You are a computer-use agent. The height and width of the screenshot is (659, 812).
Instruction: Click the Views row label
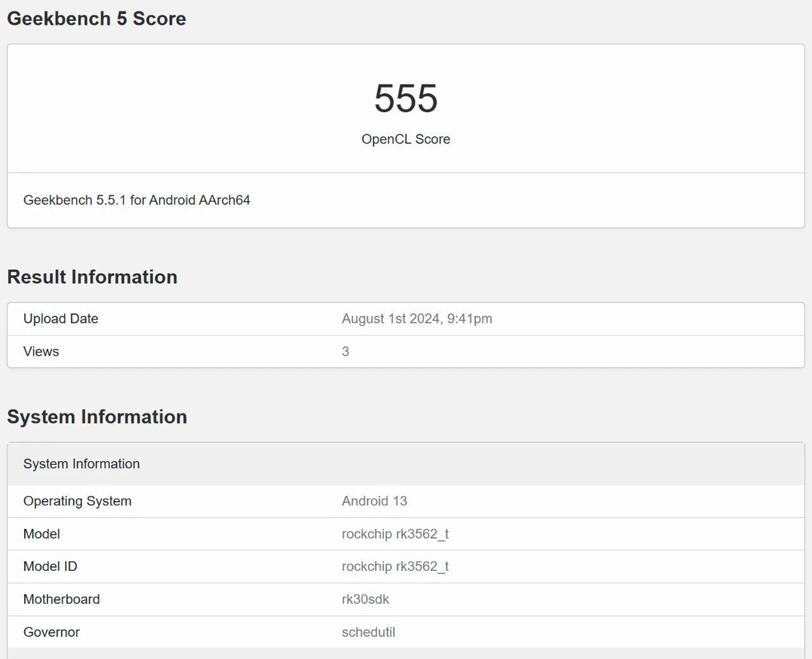41,352
